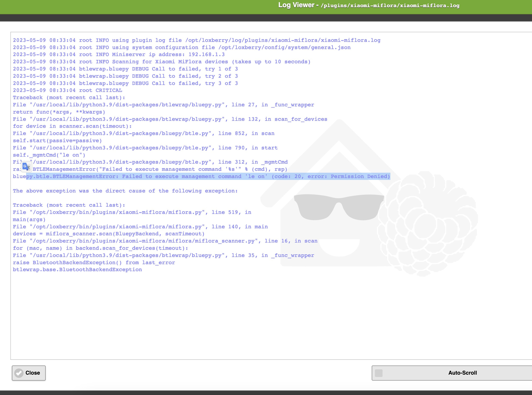Click the Scanning for Xiaomi MiFlora devices line
The width and height of the screenshot is (532, 395).
point(162,62)
